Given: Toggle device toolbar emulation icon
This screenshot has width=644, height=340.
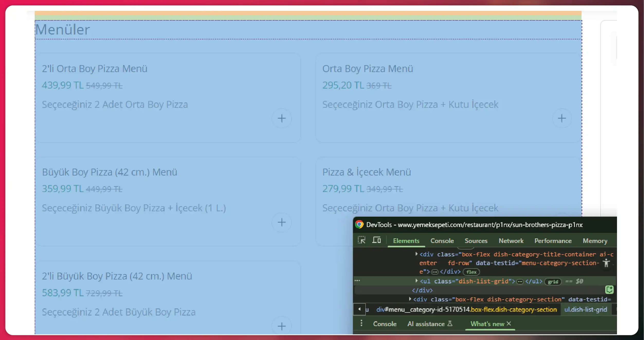Looking at the screenshot, I should pos(377,240).
